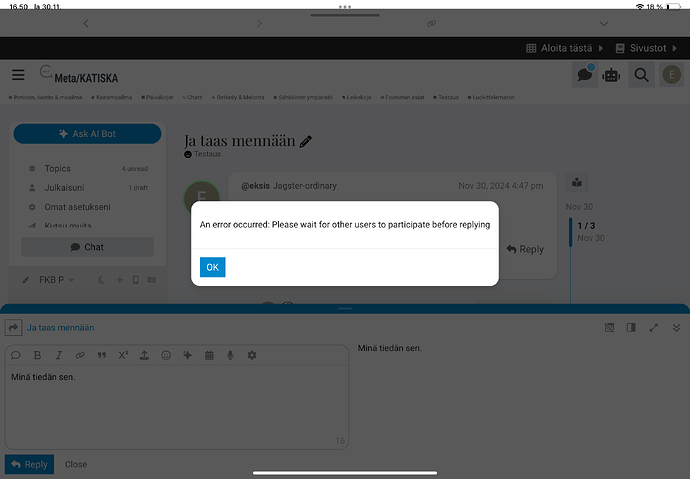This screenshot has height=479, width=690.
Task: Toggle the crossed-out icon in composer header
Action: [x=609, y=328]
